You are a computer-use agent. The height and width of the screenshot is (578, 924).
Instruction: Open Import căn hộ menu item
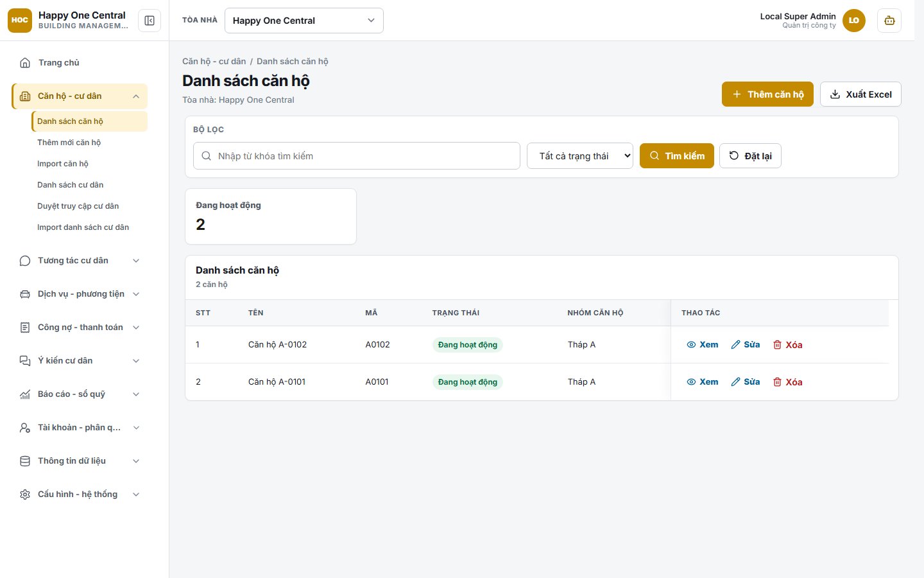[x=63, y=164]
